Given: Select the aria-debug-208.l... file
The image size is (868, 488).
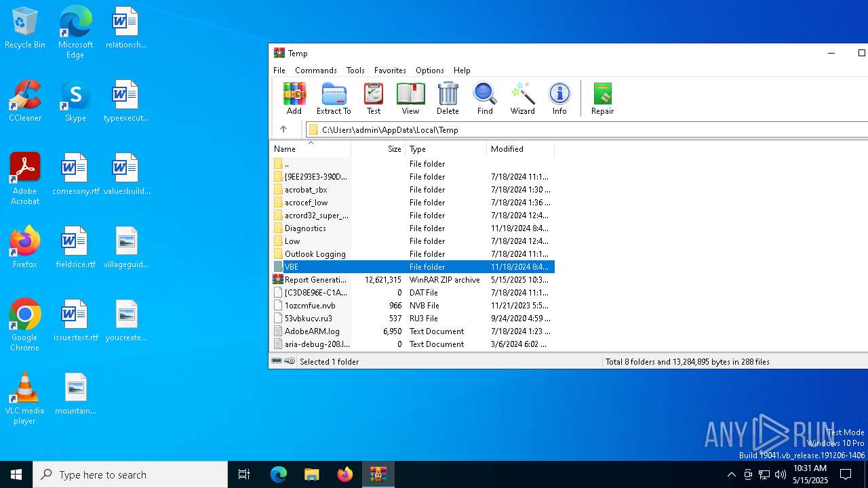Looking at the screenshot, I should click(x=412, y=344).
